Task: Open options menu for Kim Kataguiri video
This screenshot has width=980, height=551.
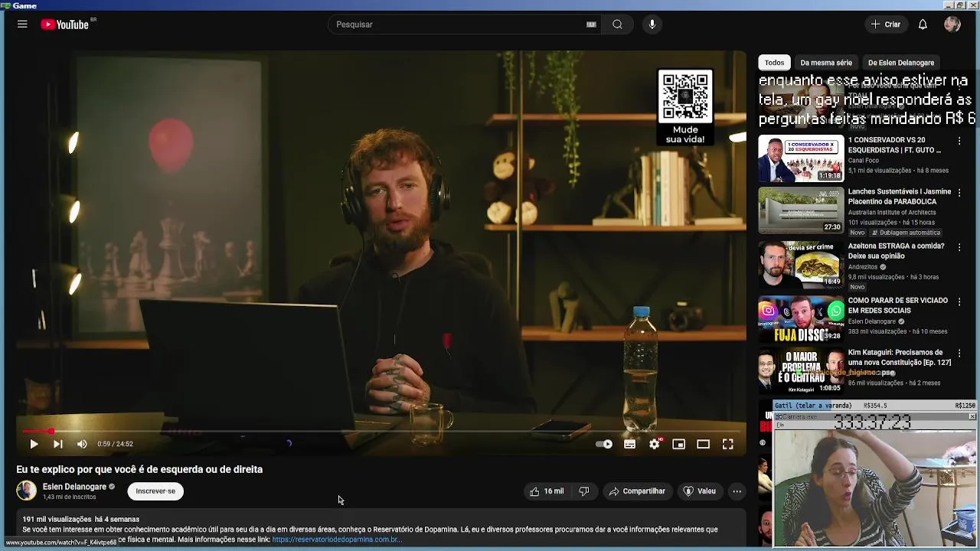Action: click(959, 354)
